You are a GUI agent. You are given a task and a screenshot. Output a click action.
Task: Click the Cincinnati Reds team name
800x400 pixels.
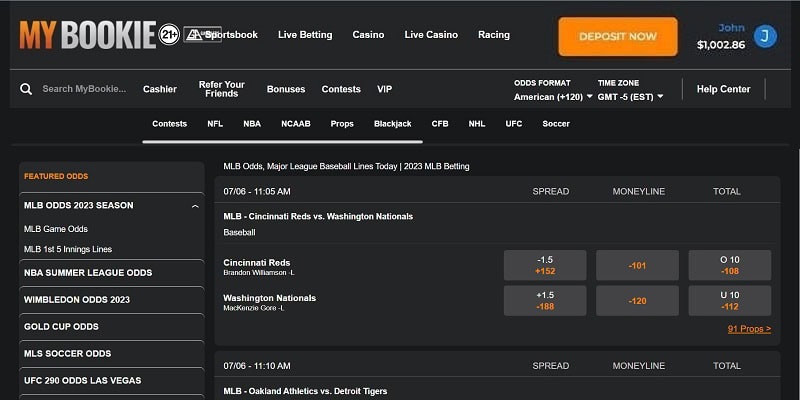click(x=257, y=263)
